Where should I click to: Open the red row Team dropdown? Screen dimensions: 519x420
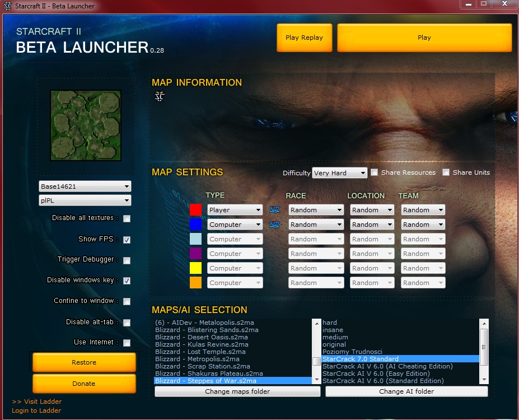pos(423,210)
